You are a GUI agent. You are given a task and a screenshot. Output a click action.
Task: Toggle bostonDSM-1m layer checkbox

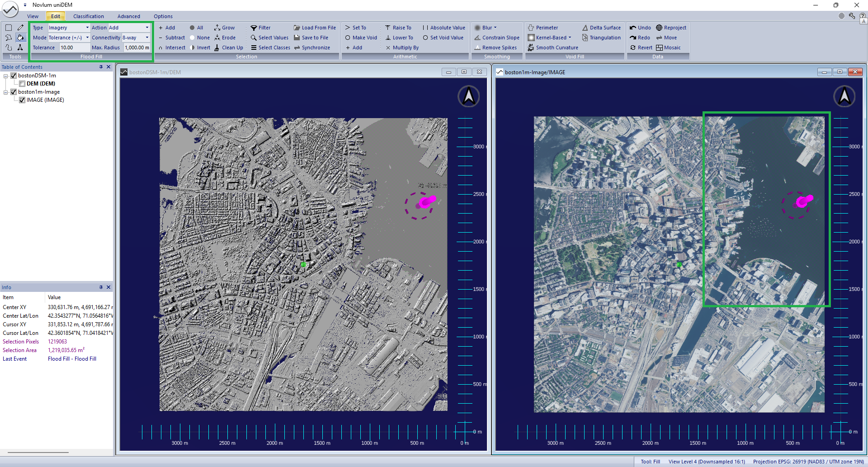(14, 76)
